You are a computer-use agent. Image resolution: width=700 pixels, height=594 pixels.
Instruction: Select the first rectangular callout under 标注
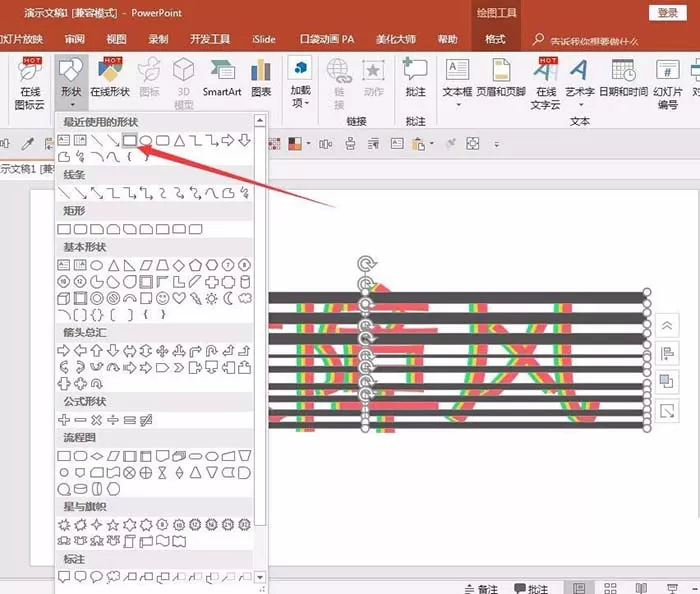tap(64, 577)
